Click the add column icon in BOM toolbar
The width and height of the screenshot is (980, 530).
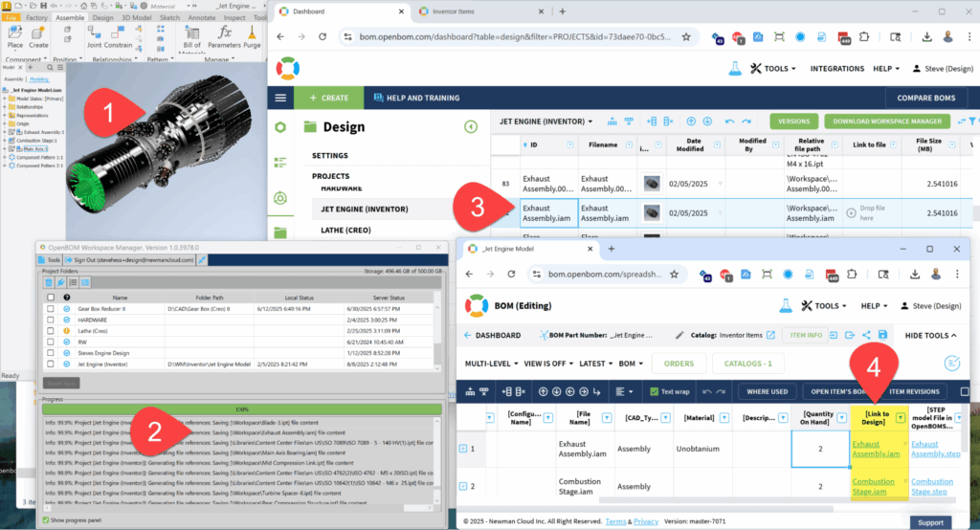[507, 392]
